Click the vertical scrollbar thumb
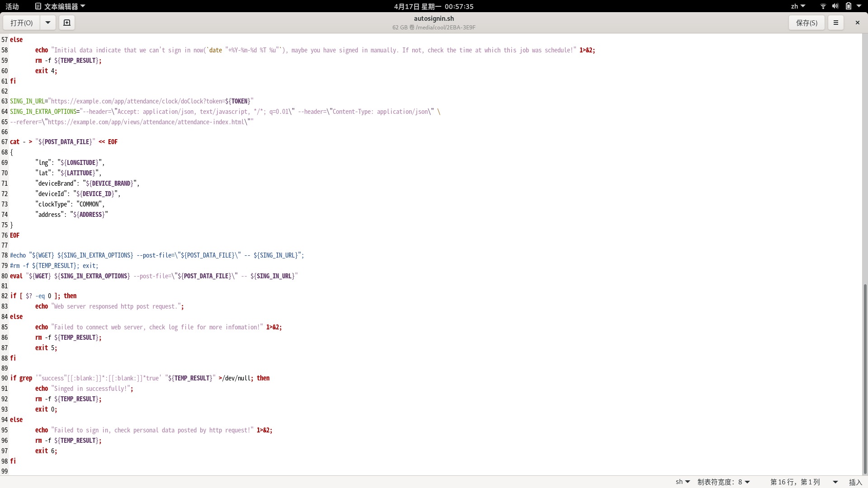 (x=865, y=380)
